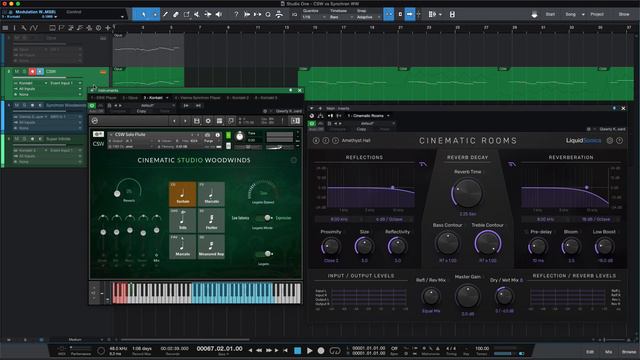
Task: Toggle the Legato switch in CSW
Action: click(x=265, y=254)
